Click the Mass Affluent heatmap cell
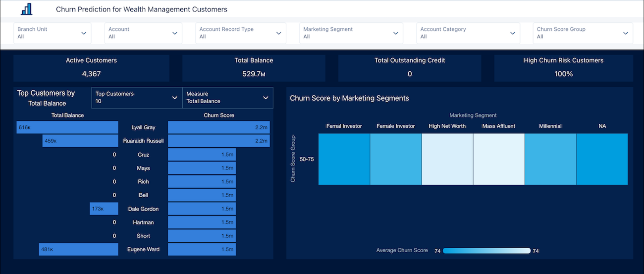The width and height of the screenshot is (644, 274). tap(499, 159)
